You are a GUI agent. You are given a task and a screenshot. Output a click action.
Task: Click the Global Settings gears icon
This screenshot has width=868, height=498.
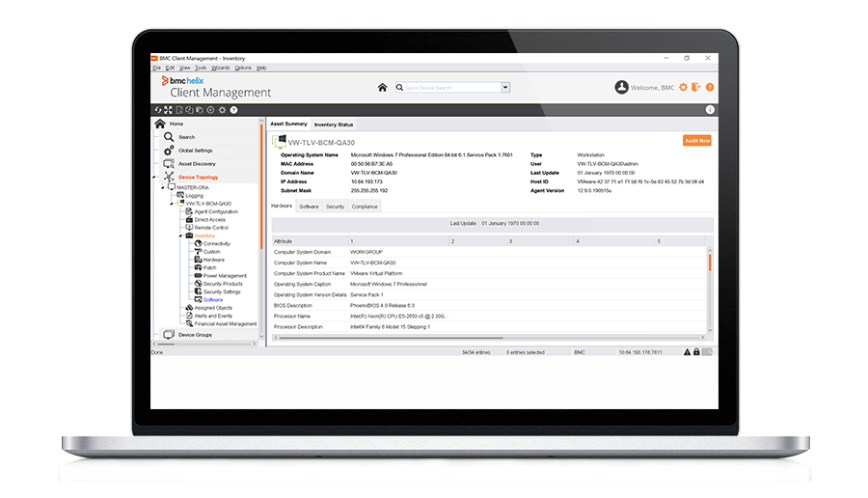click(169, 151)
